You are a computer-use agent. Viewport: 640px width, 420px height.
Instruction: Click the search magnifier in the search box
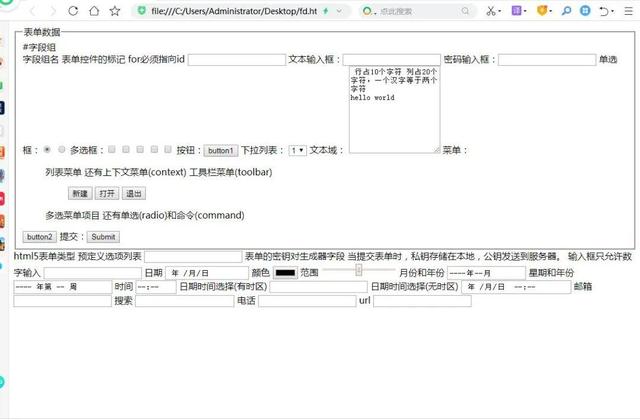click(465, 11)
